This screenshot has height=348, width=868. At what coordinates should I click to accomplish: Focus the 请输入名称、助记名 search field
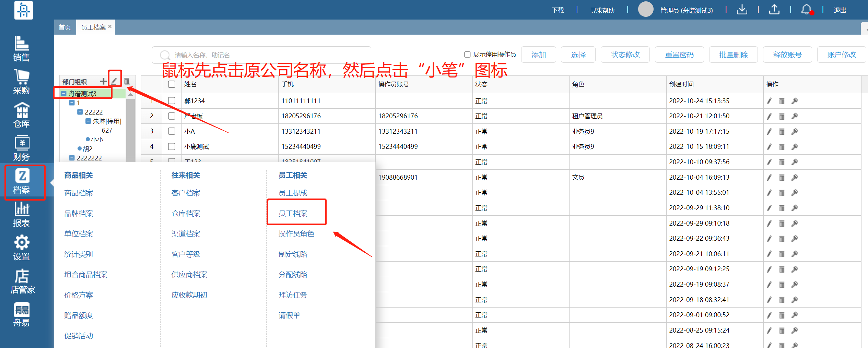pyautogui.click(x=261, y=55)
